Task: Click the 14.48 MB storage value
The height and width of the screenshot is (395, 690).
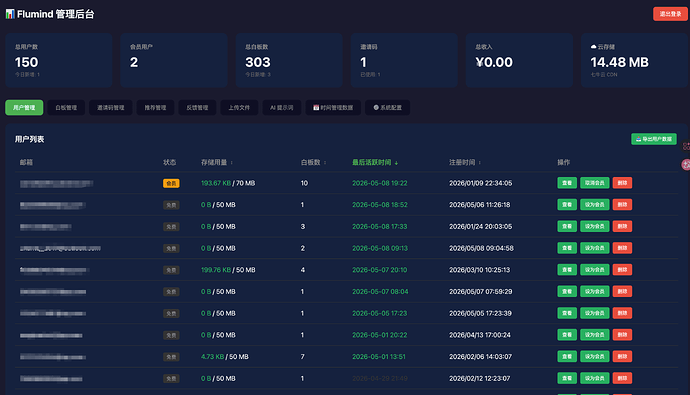Action: tap(619, 62)
